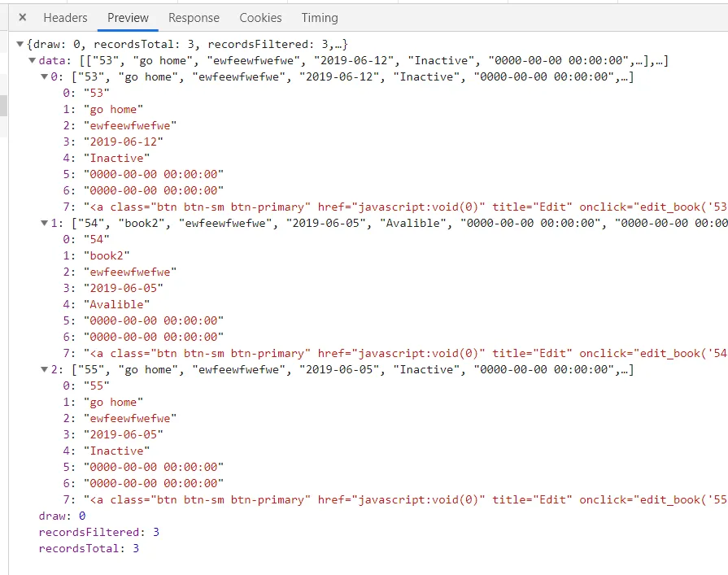This screenshot has width=728, height=575.
Task: Close the request details panel
Action: tap(22, 18)
